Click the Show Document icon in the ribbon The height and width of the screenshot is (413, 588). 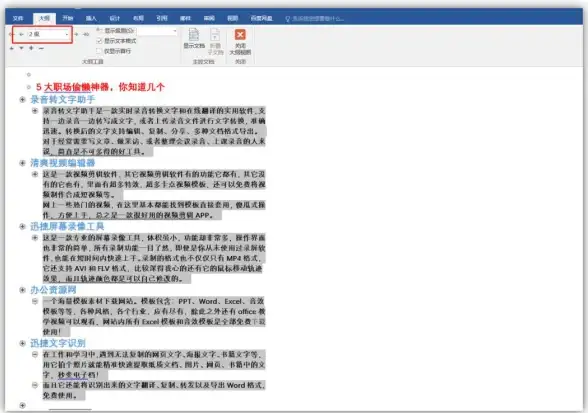[194, 35]
